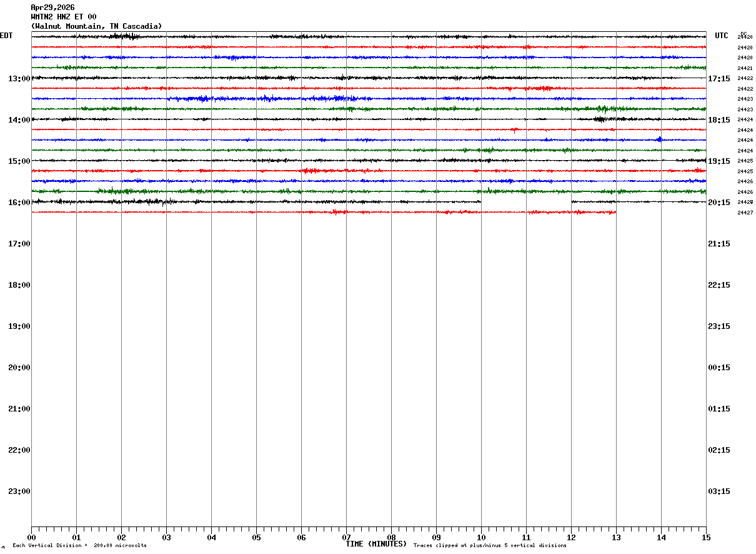The height and width of the screenshot is (554, 756).
Task: Click the 19:15 UTC time label
Action: (x=719, y=161)
